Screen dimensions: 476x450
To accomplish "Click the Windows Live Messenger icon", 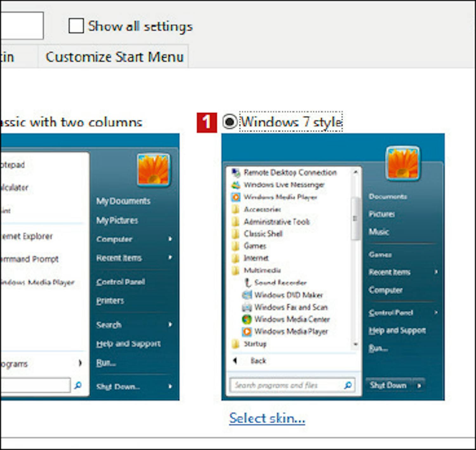I will pos(236,185).
